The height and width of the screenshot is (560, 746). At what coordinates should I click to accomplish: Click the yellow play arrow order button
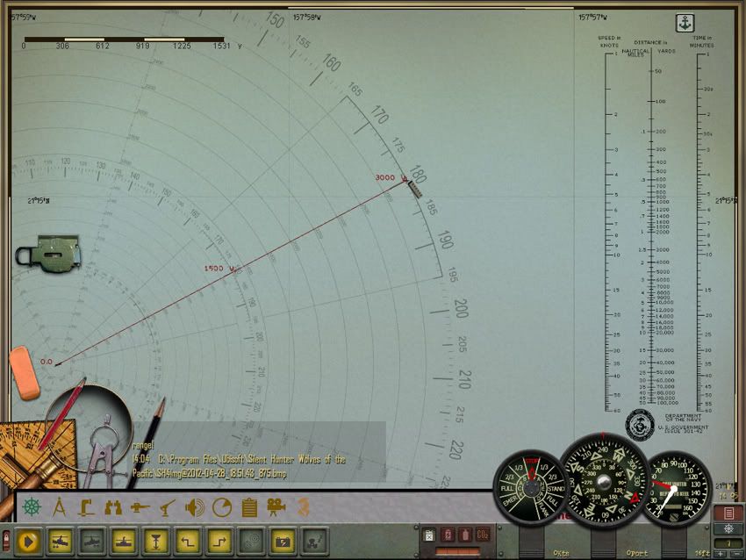click(x=28, y=542)
